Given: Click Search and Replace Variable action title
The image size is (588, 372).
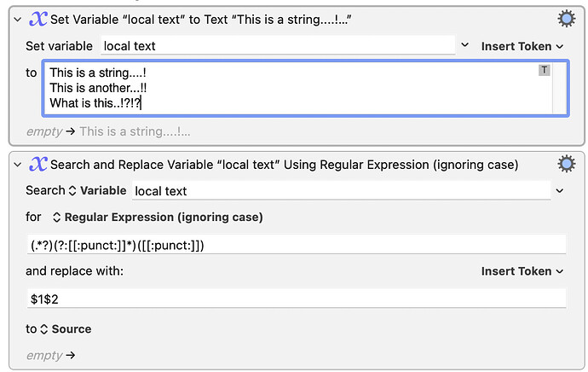Looking at the screenshot, I should [x=285, y=165].
